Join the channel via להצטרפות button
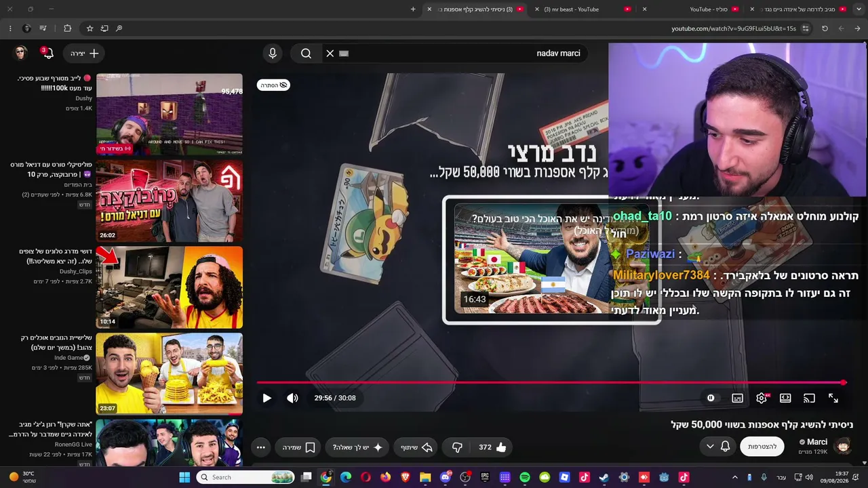This screenshot has width=868, height=488. pos(762,447)
